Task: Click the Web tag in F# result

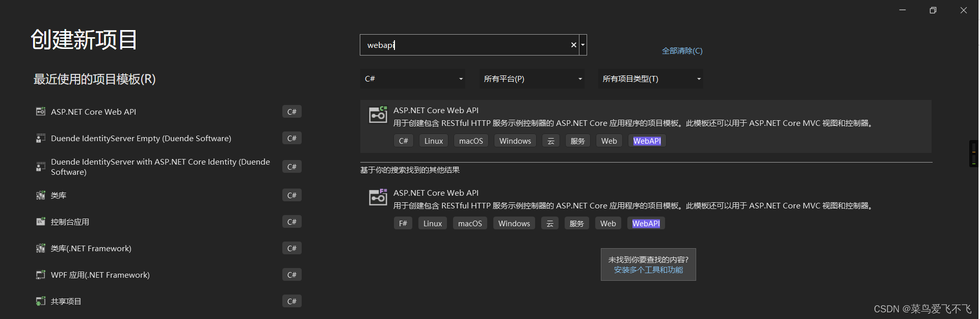Action: (x=608, y=224)
